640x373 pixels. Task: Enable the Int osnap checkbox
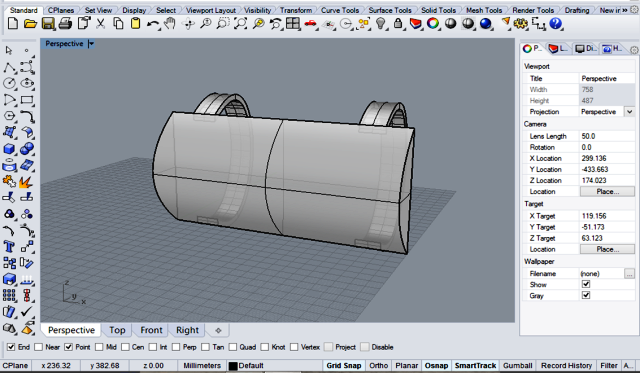click(153, 347)
